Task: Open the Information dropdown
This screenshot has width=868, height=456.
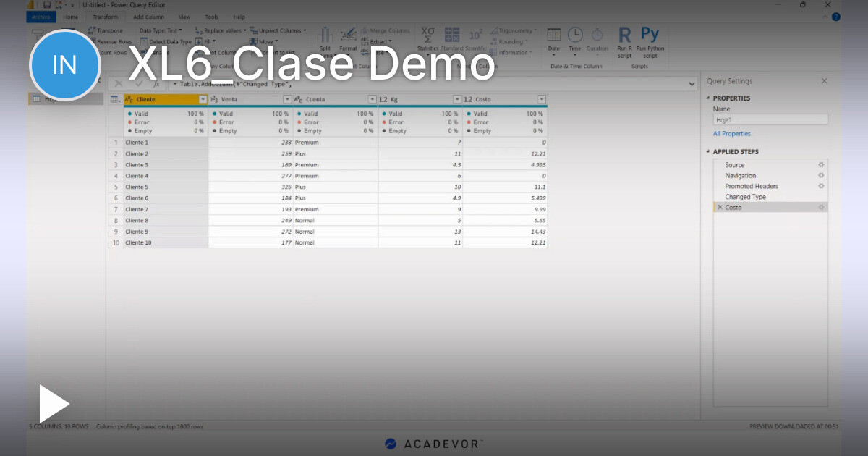Action: point(511,52)
